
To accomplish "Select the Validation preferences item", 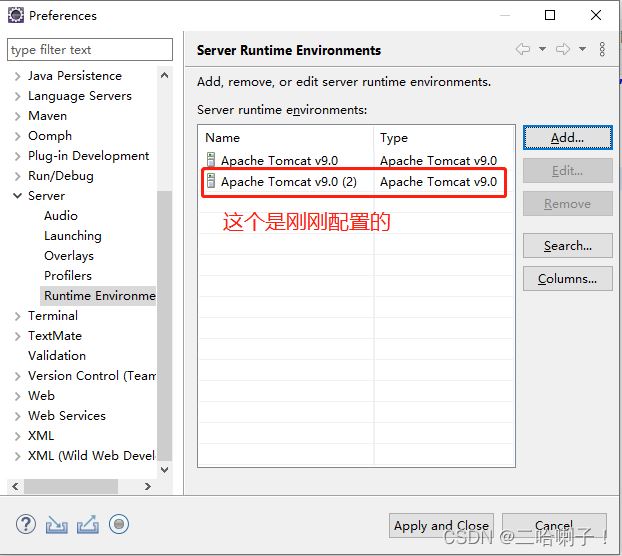I will (x=57, y=356).
